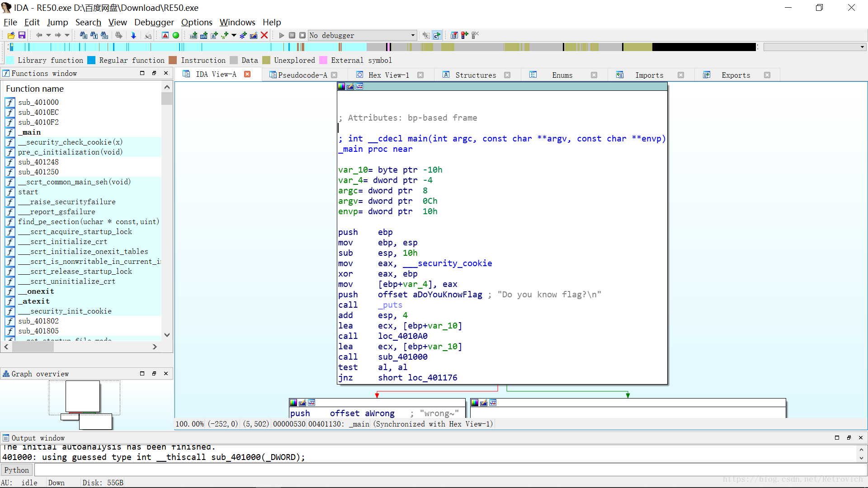This screenshot has height=488, width=868.
Task: Open the File menu
Action: (x=10, y=22)
